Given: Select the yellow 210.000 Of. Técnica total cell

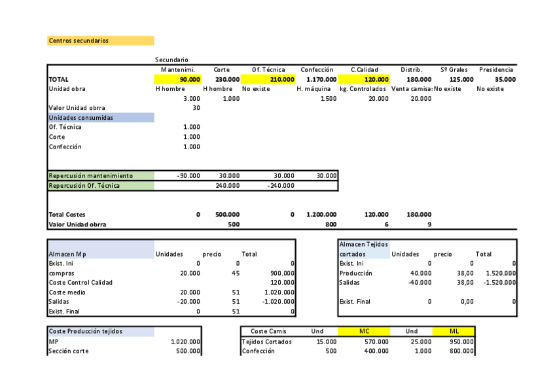Looking at the screenshot, I should [x=268, y=79].
